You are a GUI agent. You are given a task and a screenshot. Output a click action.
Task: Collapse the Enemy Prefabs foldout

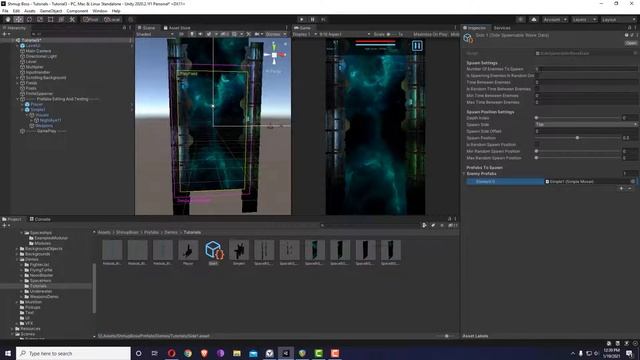[464, 174]
